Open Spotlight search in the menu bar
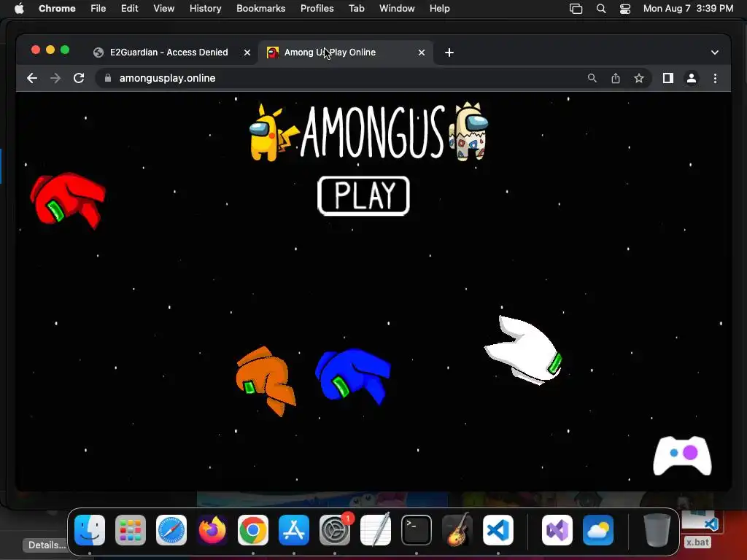Image resolution: width=747 pixels, height=560 pixels. click(601, 9)
